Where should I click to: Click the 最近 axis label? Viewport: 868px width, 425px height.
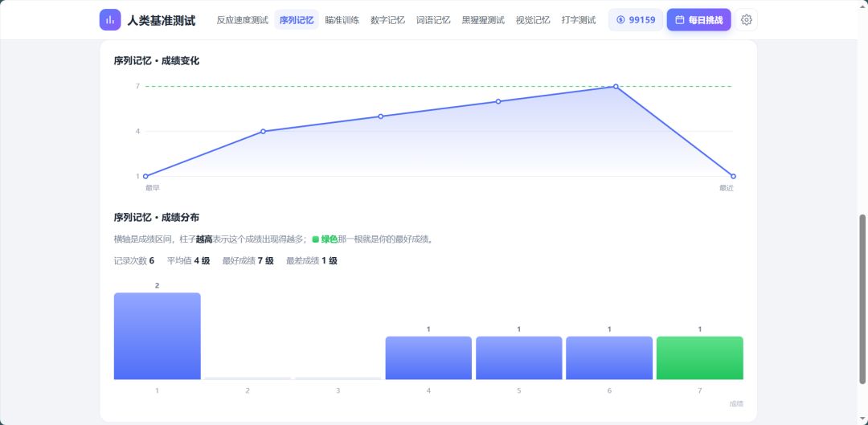coord(727,188)
